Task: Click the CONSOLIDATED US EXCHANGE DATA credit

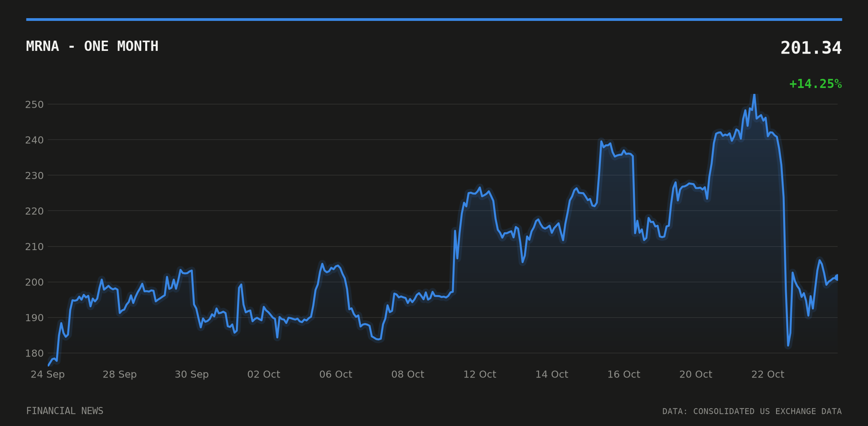Action: [x=767, y=411]
